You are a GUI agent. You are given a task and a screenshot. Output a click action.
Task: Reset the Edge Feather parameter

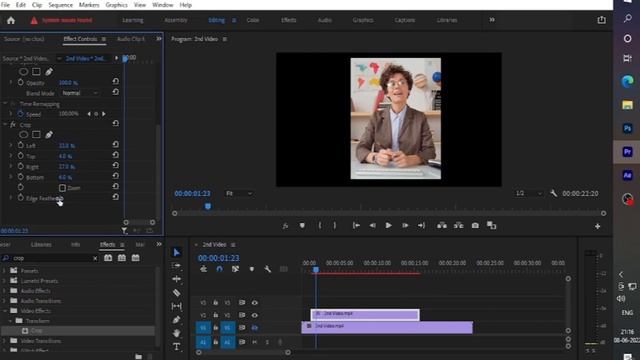[116, 197]
